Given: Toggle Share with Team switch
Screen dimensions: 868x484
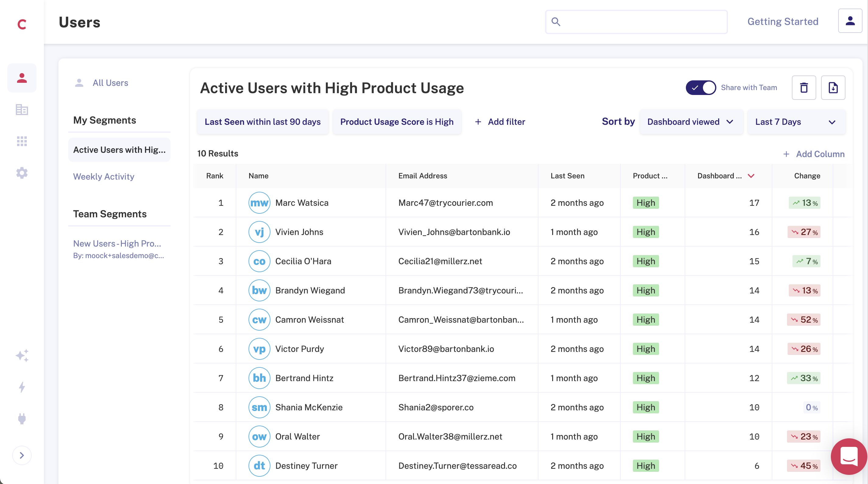Looking at the screenshot, I should tap(700, 88).
